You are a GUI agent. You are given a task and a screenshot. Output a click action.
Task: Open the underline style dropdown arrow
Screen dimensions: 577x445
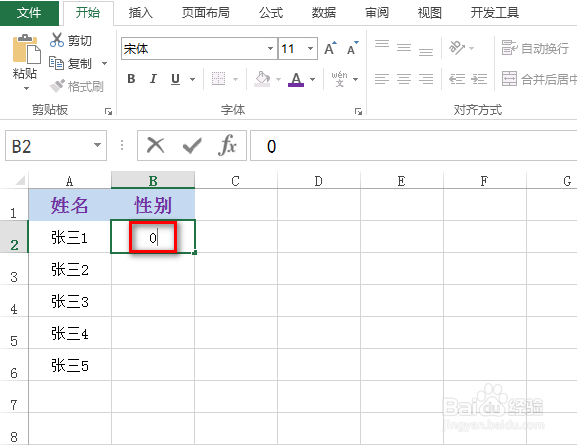coord(192,79)
